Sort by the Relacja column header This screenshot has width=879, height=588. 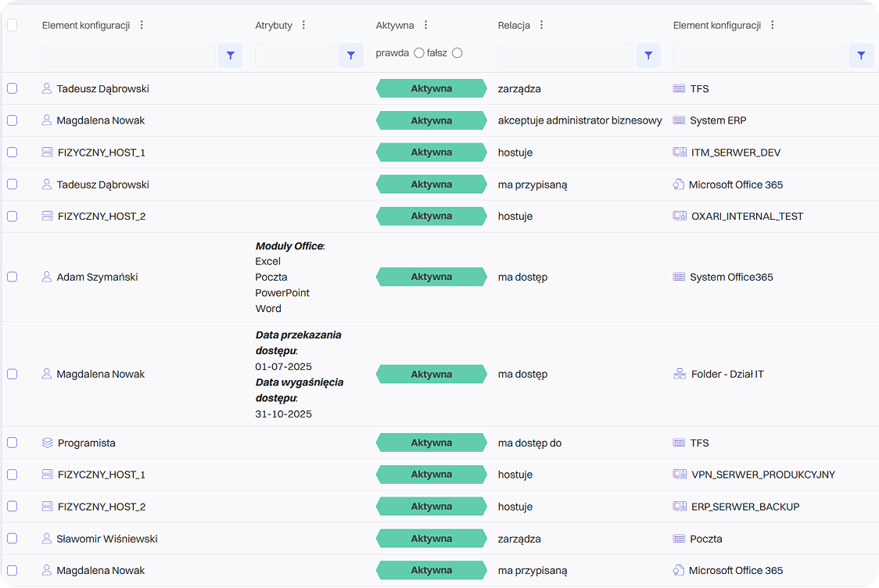pos(514,25)
